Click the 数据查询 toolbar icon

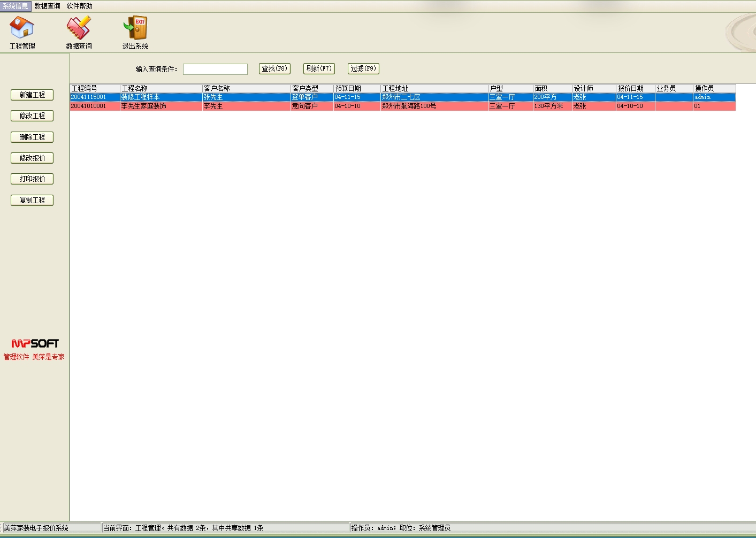(79, 28)
